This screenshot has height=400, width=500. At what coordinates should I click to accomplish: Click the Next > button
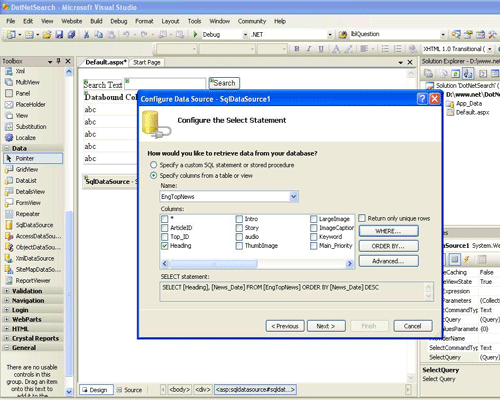click(326, 326)
